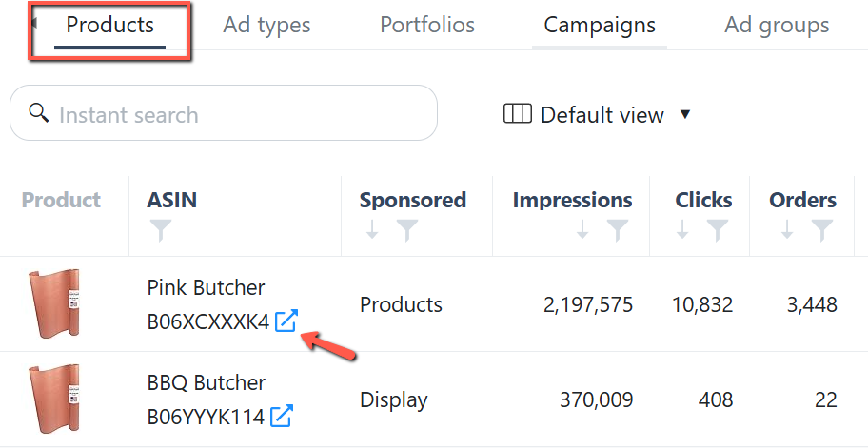Open external link for ASIN B06XCXXXK4

pyautogui.click(x=286, y=321)
